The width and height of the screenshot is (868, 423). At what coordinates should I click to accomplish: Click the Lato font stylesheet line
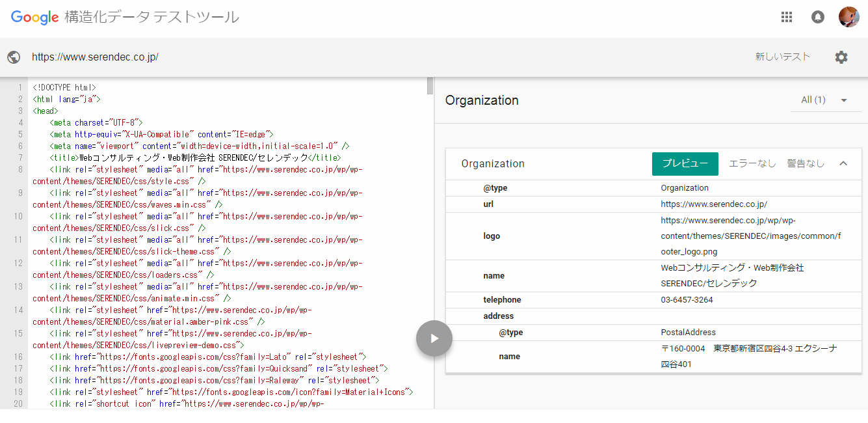(x=208, y=357)
